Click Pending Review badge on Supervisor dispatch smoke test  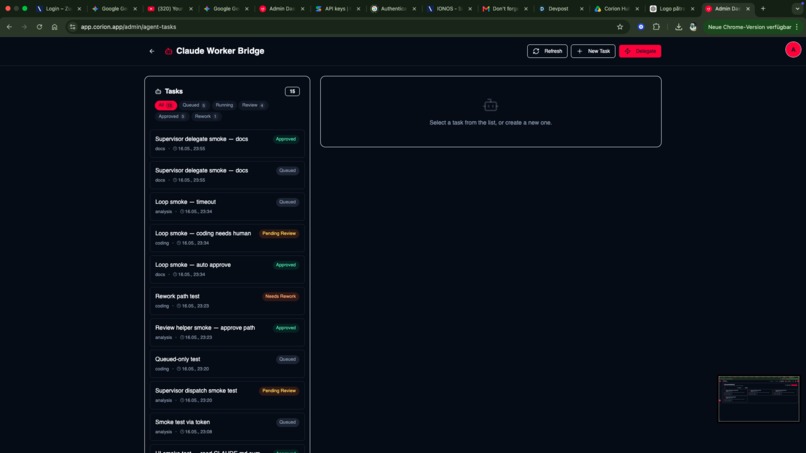click(279, 391)
